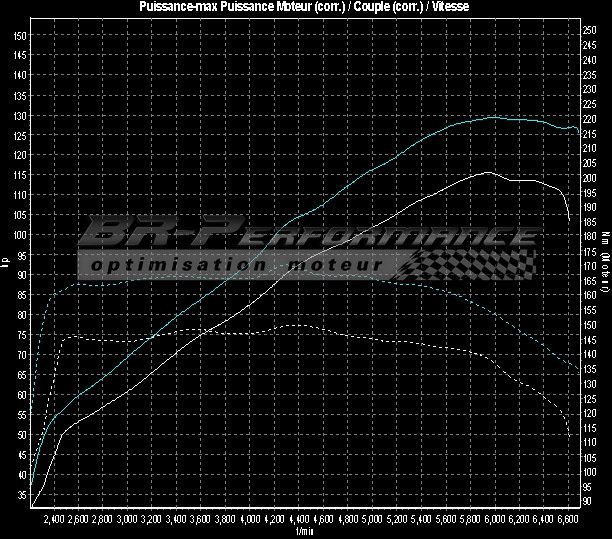612x539 pixels.
Task: Click the 100 value on left power axis
Action: [x=20, y=235]
